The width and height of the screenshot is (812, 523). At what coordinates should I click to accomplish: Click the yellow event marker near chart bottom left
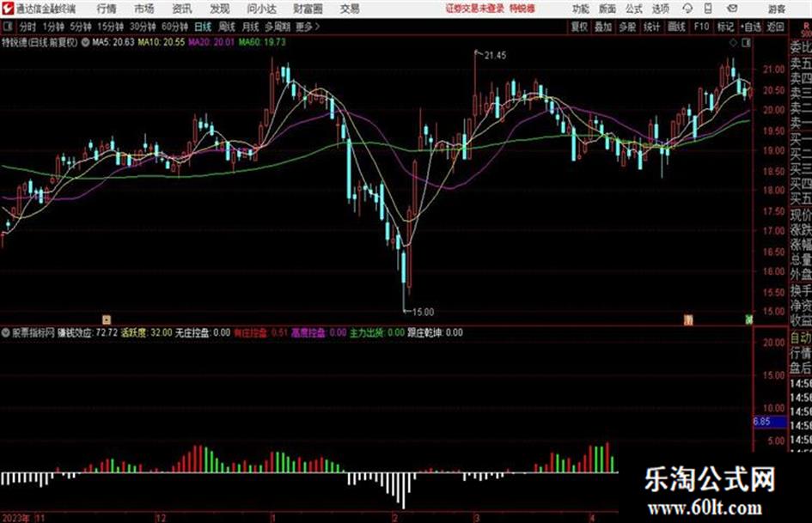point(107,320)
